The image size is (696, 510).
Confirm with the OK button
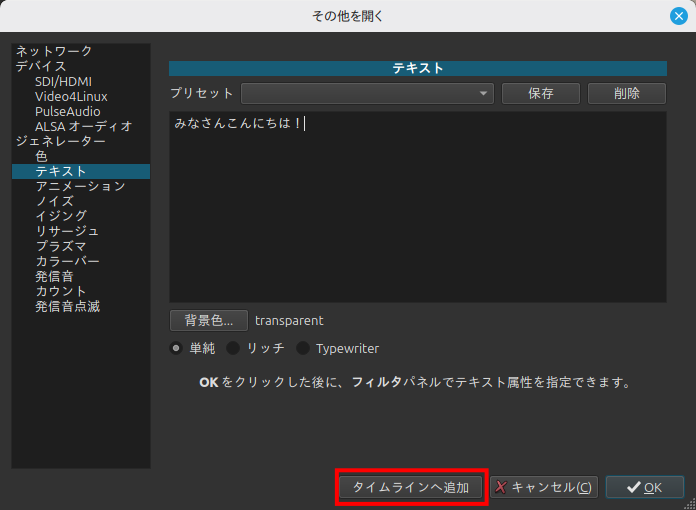coord(644,487)
